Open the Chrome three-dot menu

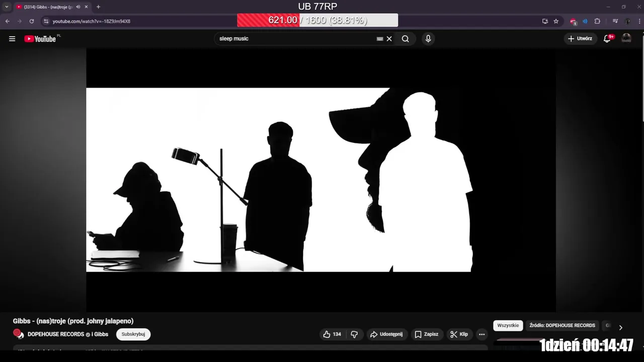638,21
